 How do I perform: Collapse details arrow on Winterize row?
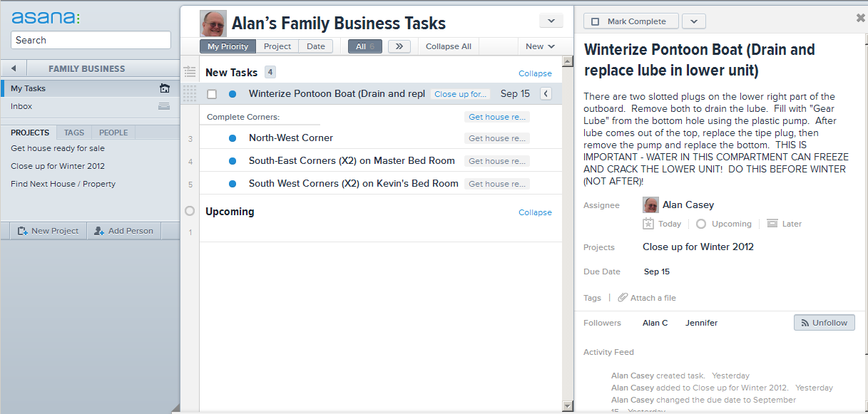[x=546, y=94]
